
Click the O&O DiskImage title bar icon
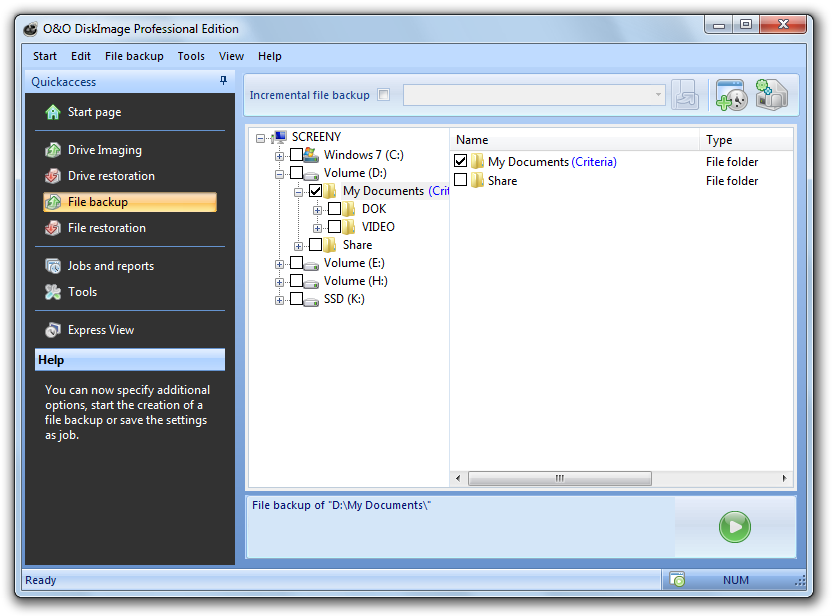click(31, 29)
